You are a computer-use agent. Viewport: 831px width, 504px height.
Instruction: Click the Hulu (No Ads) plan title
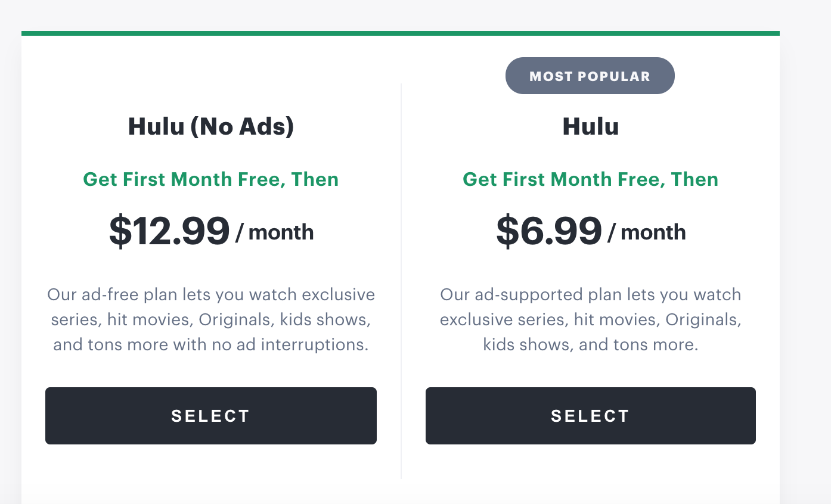(211, 126)
